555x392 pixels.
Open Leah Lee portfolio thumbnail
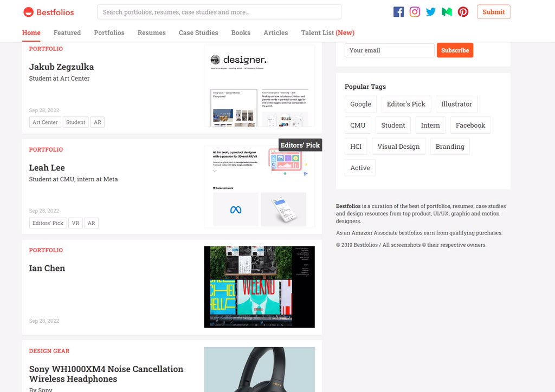coord(259,186)
